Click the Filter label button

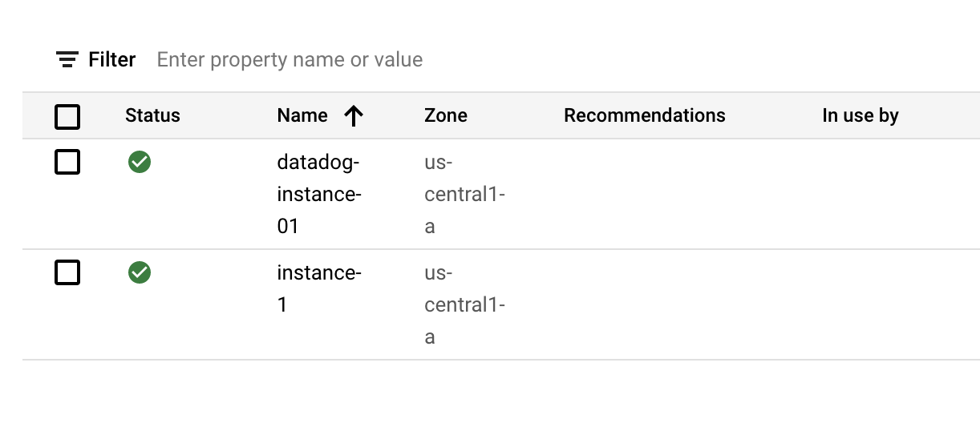[x=112, y=59]
